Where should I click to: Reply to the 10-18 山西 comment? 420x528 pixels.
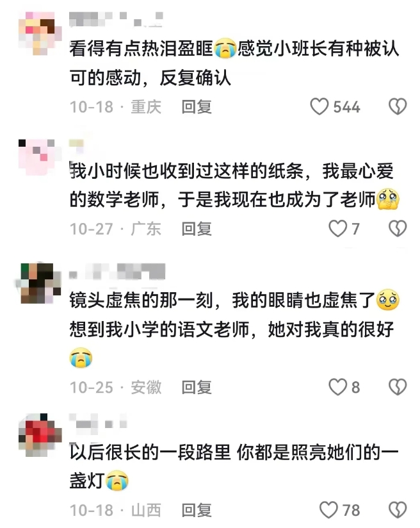point(197,510)
